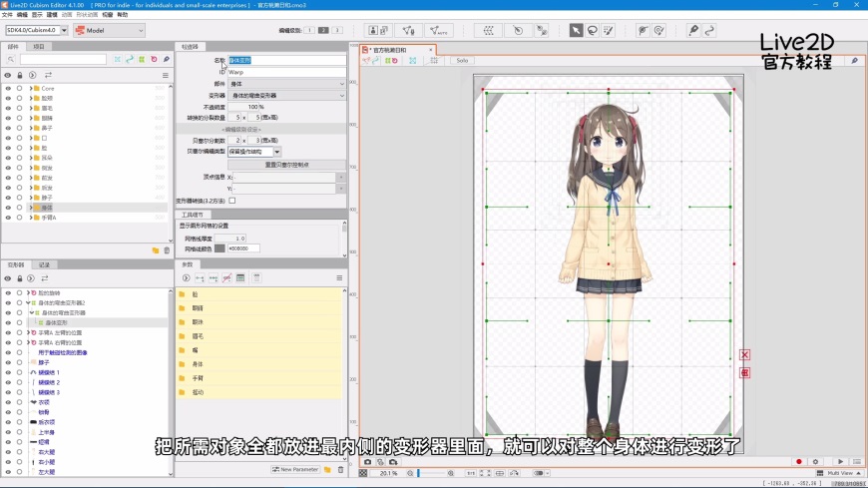Click the ID field containing Warp
Viewport: 868px width, 488px height.
[286, 72]
